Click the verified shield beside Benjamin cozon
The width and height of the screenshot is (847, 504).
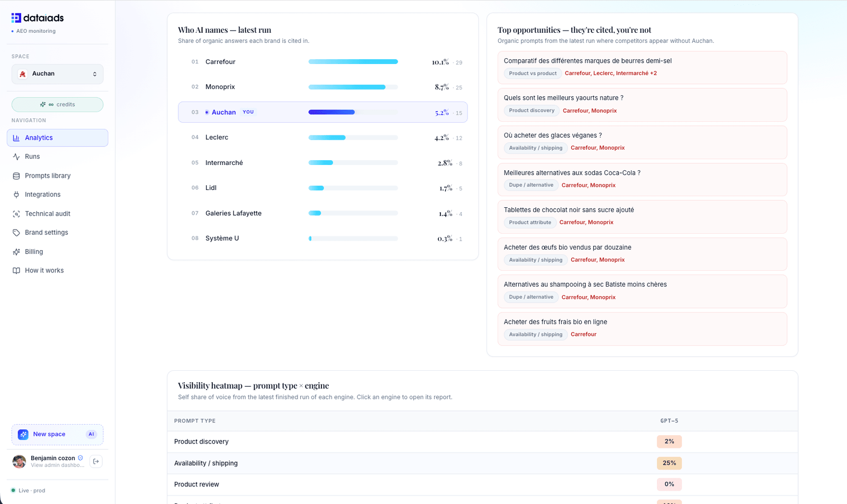pos(80,458)
